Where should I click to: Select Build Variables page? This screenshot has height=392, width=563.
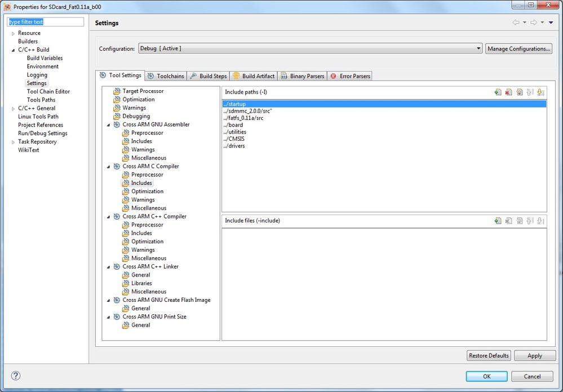click(45, 58)
